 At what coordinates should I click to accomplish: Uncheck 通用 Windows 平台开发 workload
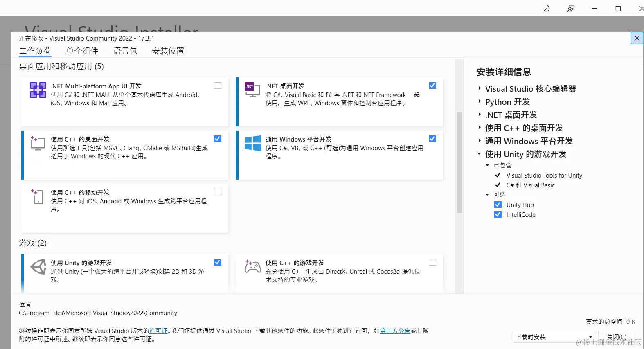pyautogui.click(x=432, y=139)
